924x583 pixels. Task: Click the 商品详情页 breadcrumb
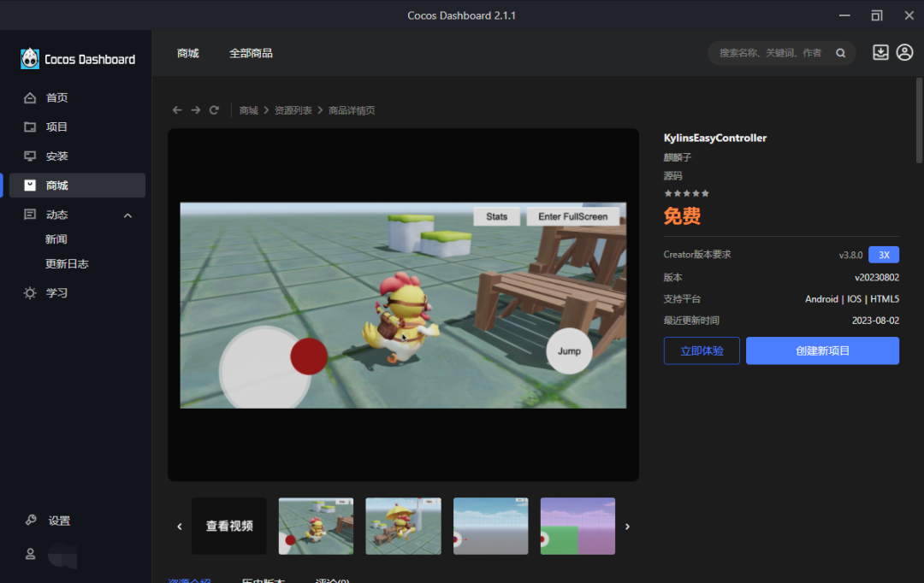[x=352, y=110]
